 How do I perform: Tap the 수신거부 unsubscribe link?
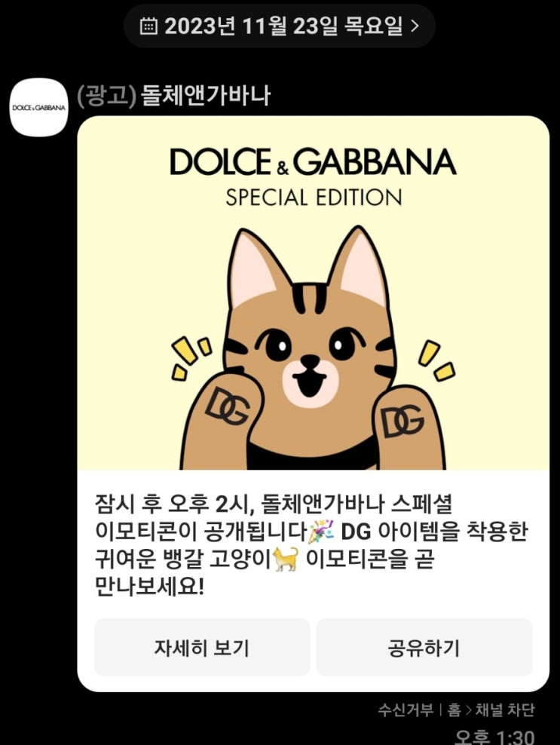(x=405, y=710)
